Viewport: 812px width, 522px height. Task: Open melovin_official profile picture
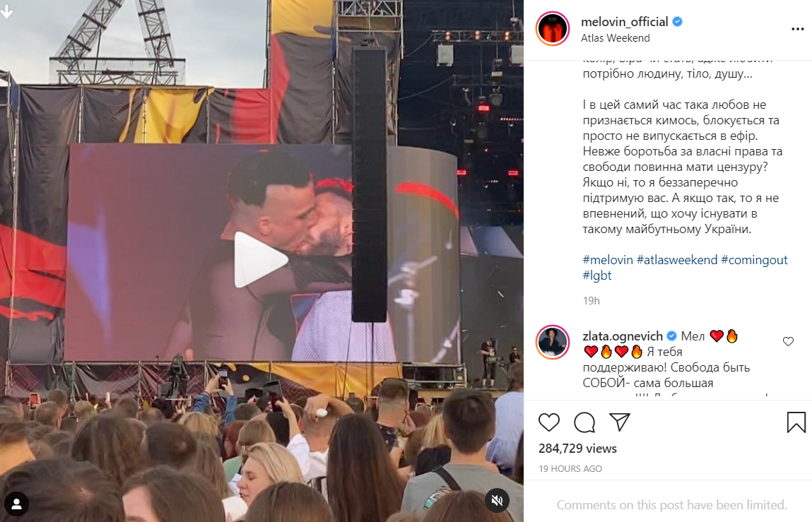(553, 28)
